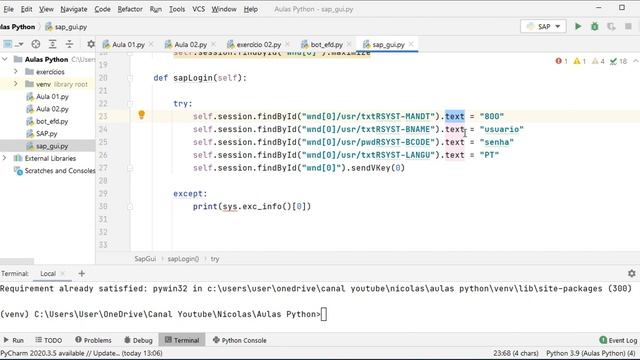Close the Local terminal tab
640x360 pixels.
point(62,273)
